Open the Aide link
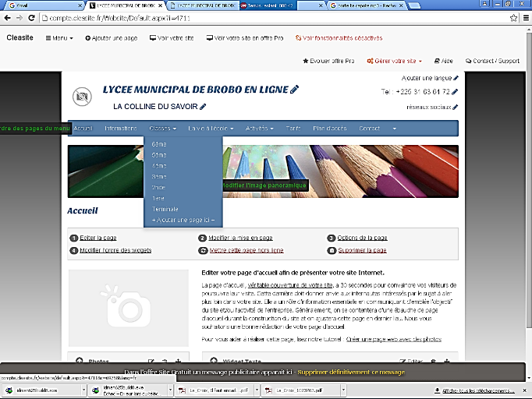Viewport: 532px width, 399px height. (443, 61)
